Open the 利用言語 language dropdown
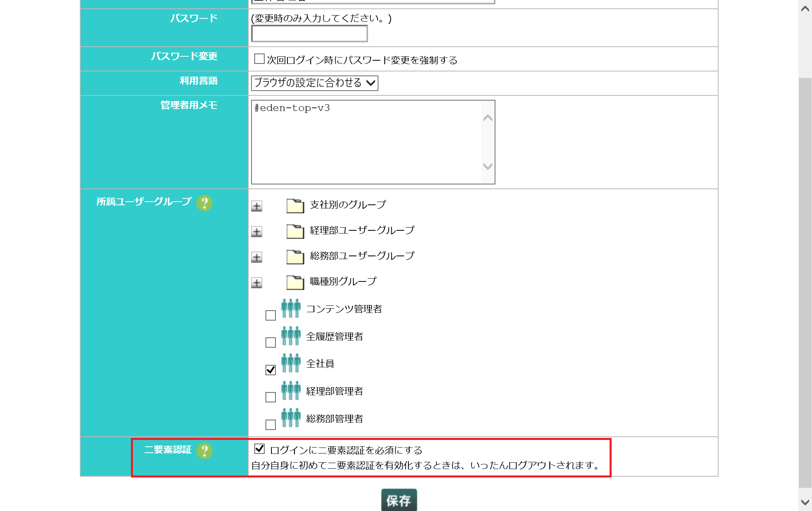This screenshot has height=511, width=812. [315, 83]
